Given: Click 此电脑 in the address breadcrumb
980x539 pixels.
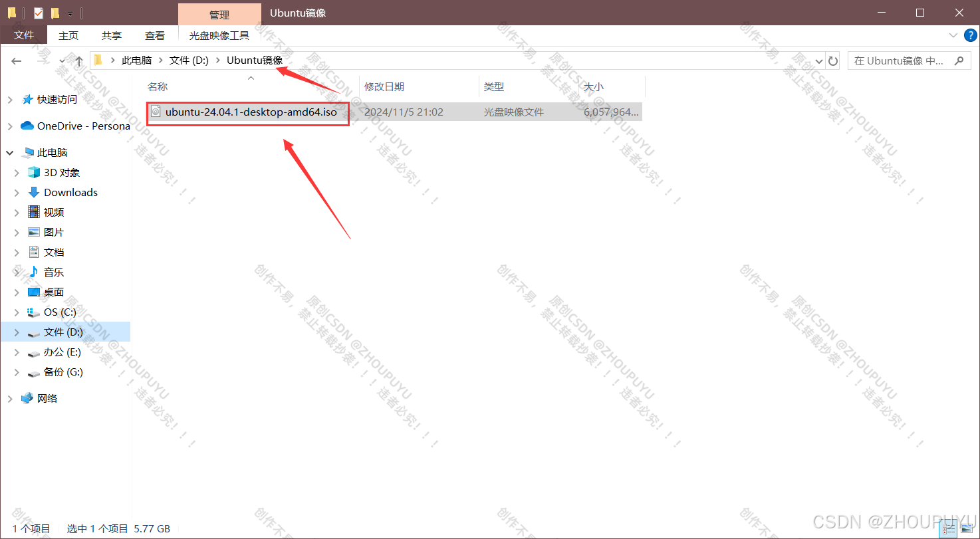Looking at the screenshot, I should (x=136, y=60).
